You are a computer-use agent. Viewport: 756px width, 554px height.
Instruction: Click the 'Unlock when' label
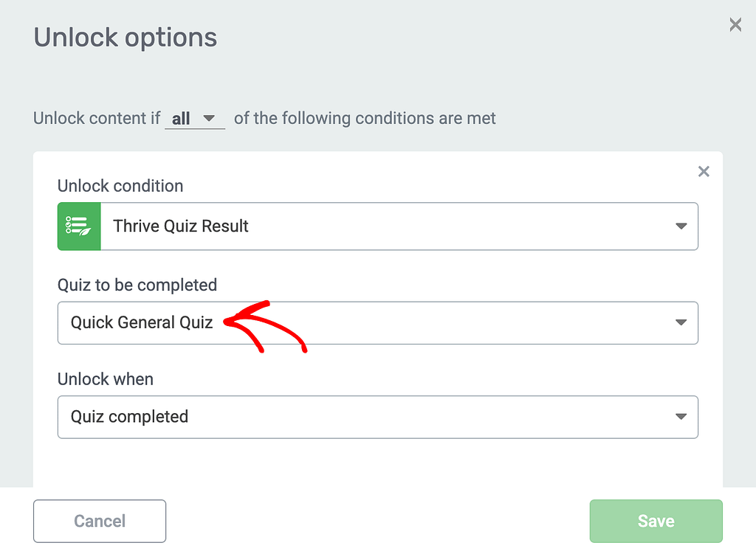click(x=106, y=379)
